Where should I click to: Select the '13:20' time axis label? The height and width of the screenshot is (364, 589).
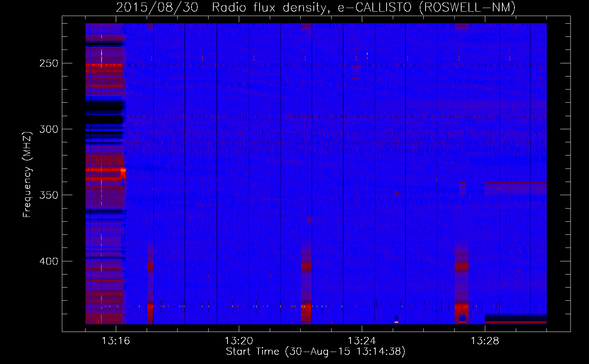pyautogui.click(x=239, y=341)
